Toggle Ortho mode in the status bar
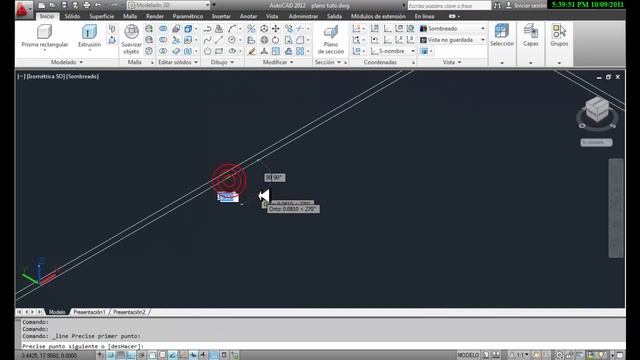 pyautogui.click(x=131, y=355)
